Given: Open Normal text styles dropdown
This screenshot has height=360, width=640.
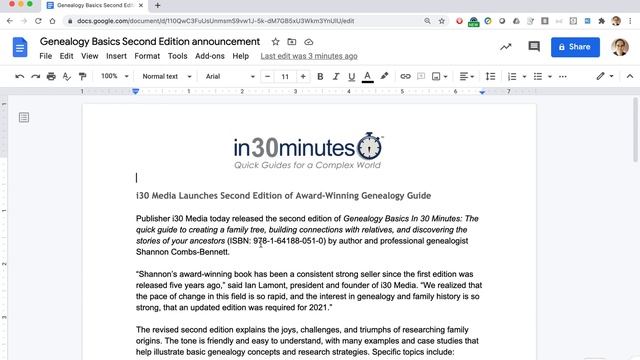Looking at the screenshot, I should click(x=167, y=76).
